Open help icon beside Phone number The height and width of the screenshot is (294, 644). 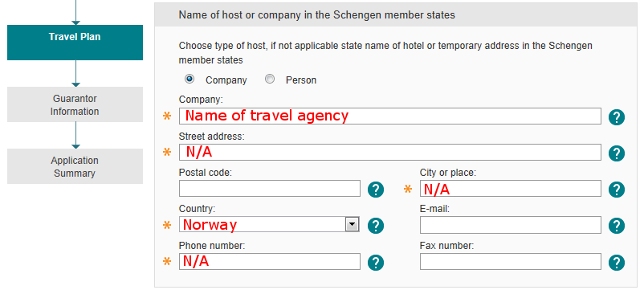pyautogui.click(x=375, y=262)
